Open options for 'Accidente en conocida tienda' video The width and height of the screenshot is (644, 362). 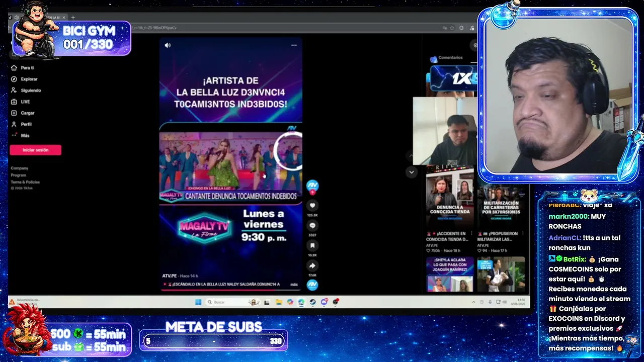point(472,234)
